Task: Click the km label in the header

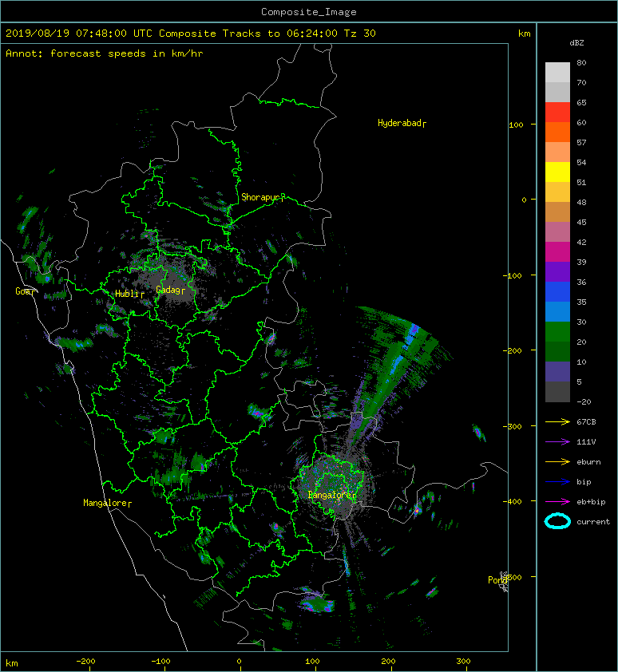Action: (524, 34)
